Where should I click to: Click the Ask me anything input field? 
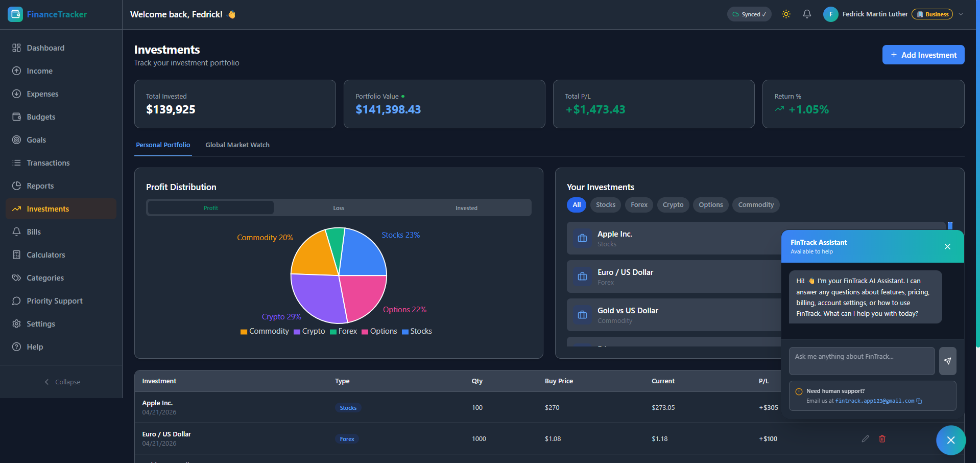862,361
